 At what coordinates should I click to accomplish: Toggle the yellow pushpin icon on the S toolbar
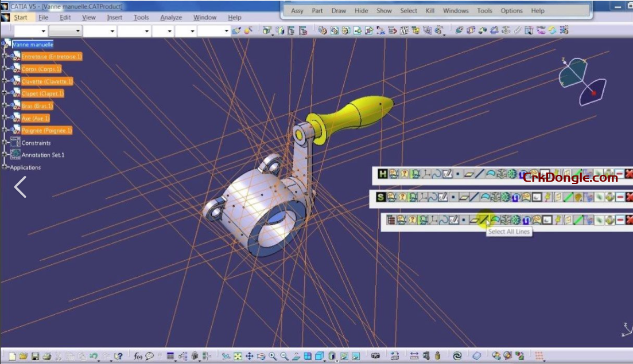[x=548, y=197]
